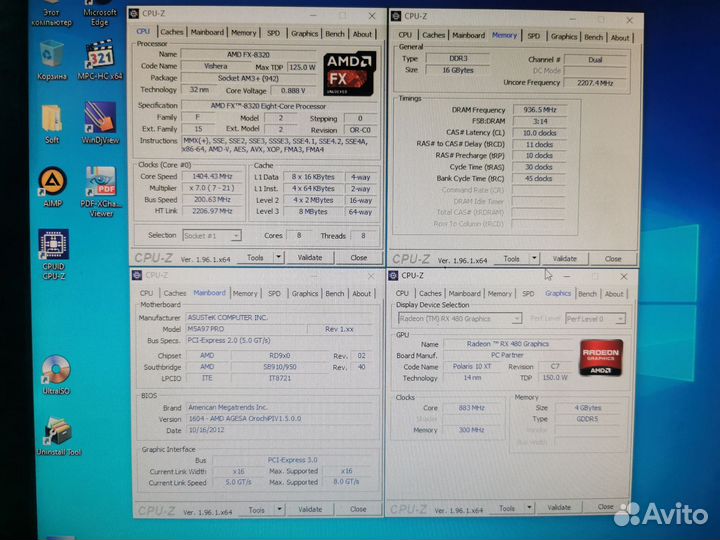The image size is (720, 540).
Task: Click HT Link 2206.97 MHz value
Action: click(x=212, y=211)
